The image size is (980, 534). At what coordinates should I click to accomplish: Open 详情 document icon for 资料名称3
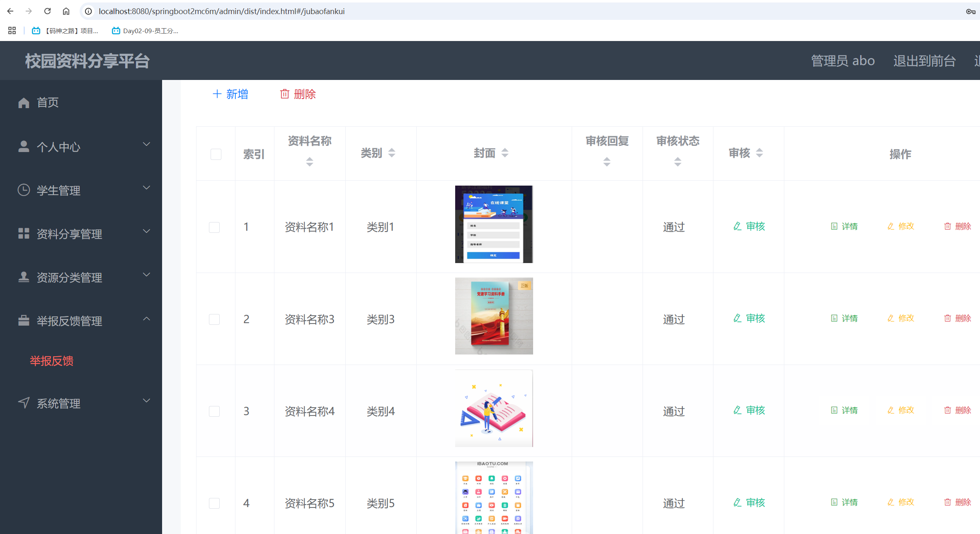tap(834, 318)
